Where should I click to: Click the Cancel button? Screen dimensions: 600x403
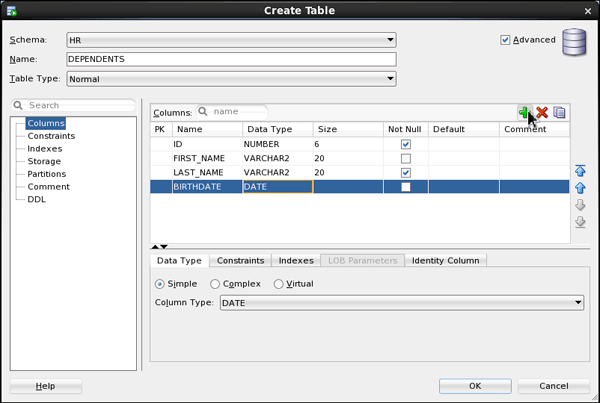553,386
